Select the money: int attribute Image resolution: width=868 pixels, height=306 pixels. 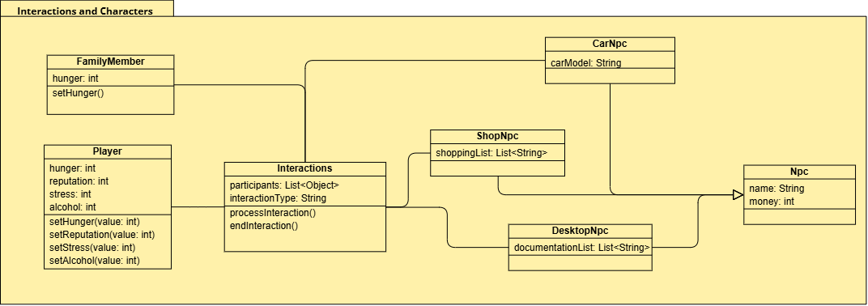(x=771, y=202)
